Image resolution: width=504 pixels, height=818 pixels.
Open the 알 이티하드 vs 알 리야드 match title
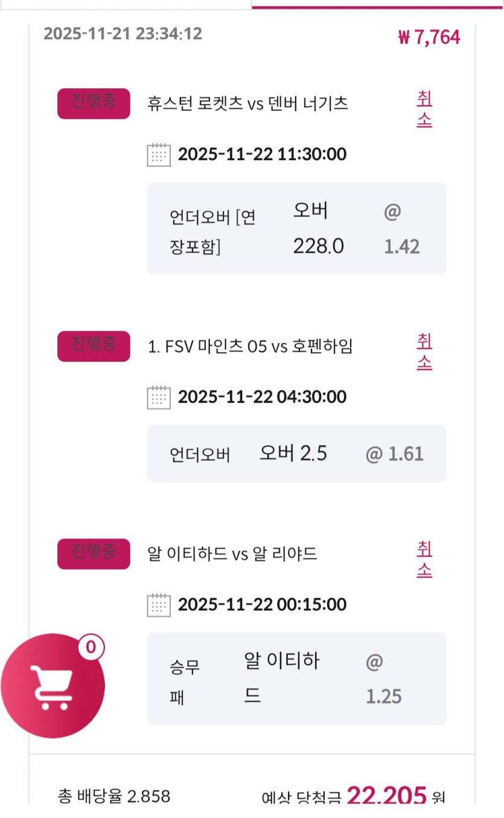tap(232, 554)
